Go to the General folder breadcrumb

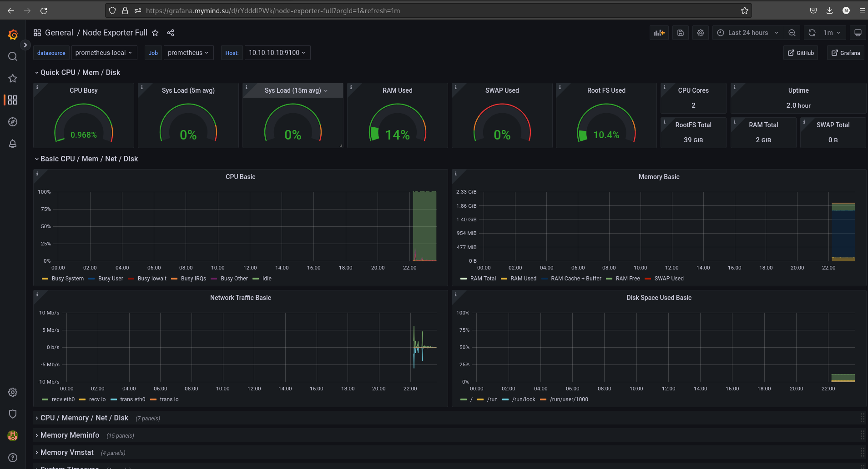pyautogui.click(x=59, y=33)
